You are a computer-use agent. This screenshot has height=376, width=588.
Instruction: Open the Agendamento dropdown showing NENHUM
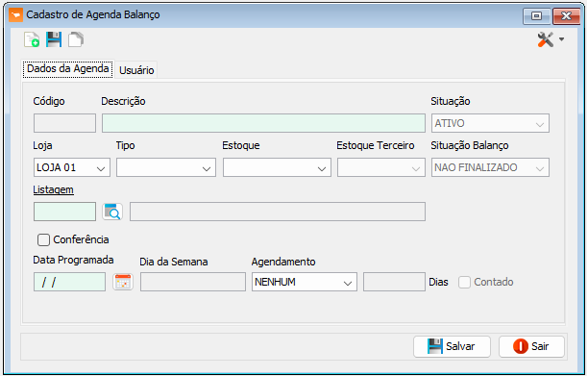(x=305, y=282)
